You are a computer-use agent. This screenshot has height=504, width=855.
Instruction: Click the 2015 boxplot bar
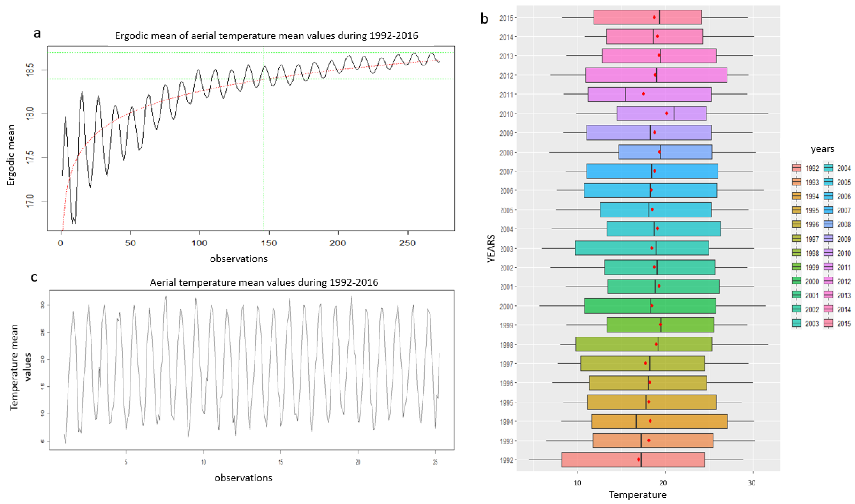click(x=648, y=17)
